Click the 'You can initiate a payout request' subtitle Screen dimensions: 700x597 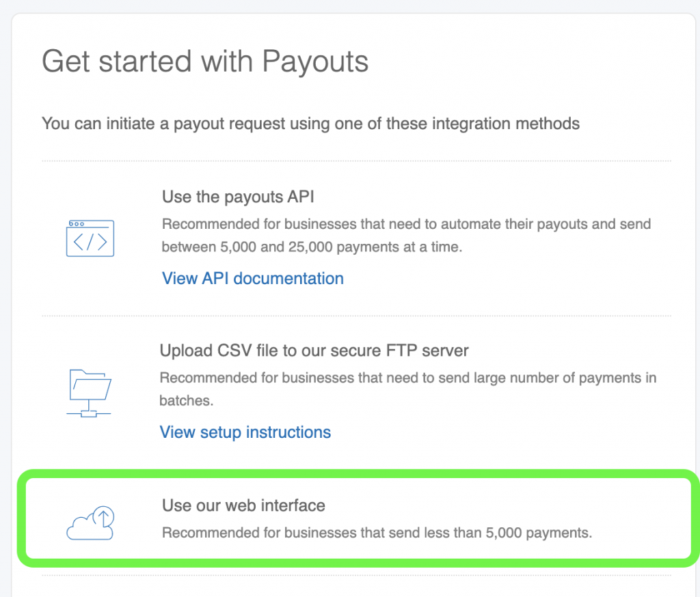[310, 124]
